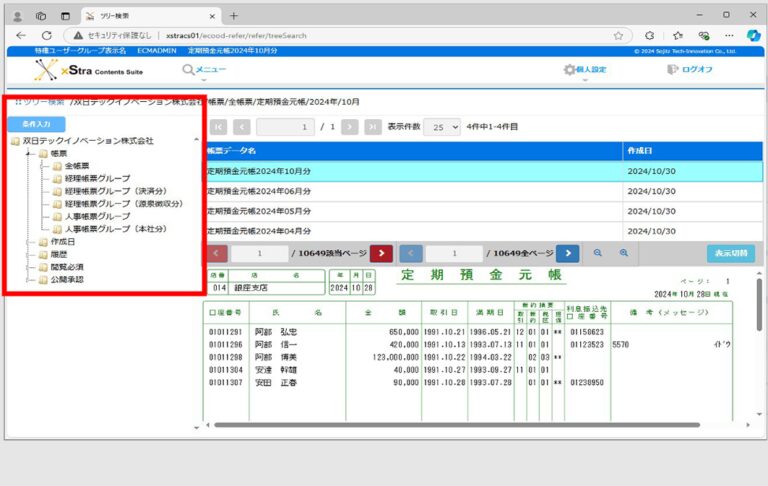Viewport: 768px width, 486px height.
Task: Go to next matching page (red arrow)
Action: 381,253
